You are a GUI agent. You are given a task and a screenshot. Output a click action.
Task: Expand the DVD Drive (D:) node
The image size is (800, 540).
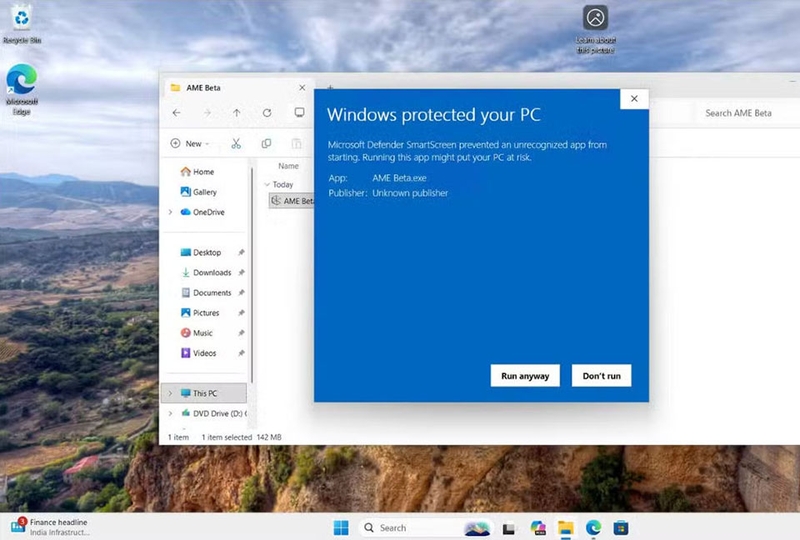pyautogui.click(x=170, y=413)
